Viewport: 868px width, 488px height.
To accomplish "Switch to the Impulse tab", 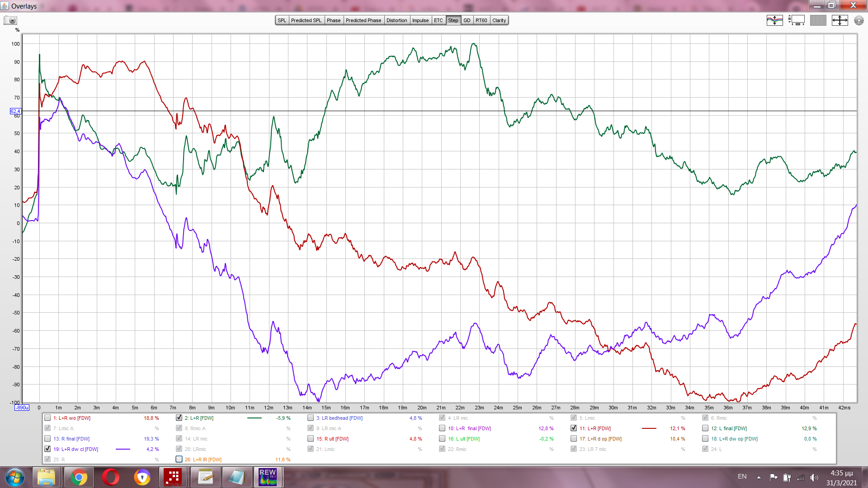I will point(420,20).
